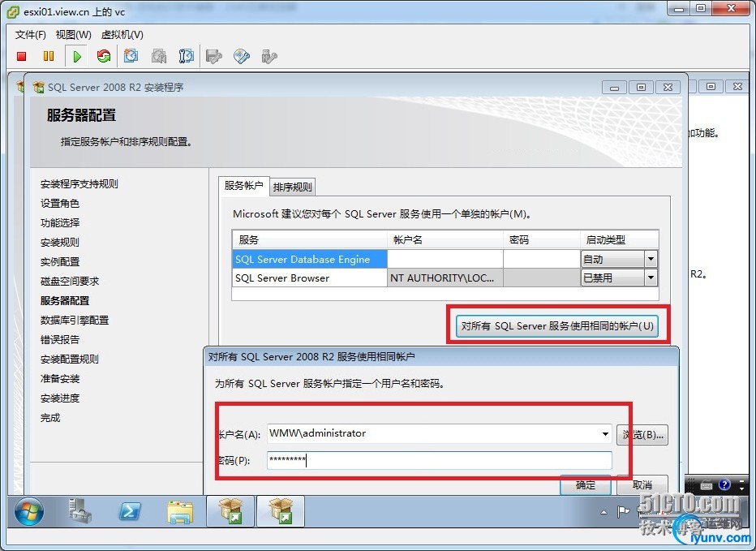Pause the virtual machine
The width and height of the screenshot is (756, 551).
49,57
